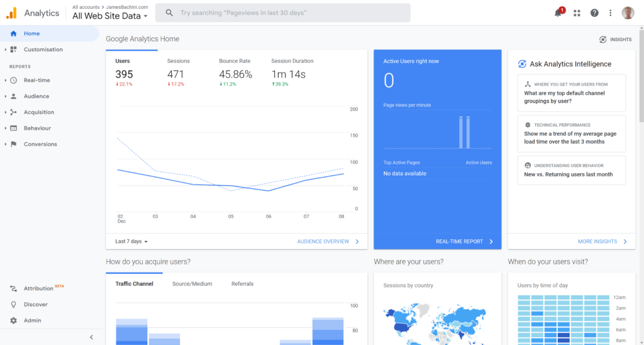Image resolution: width=644 pixels, height=345 pixels.
Task: Click the Attribution path icon
Action: tap(14, 289)
